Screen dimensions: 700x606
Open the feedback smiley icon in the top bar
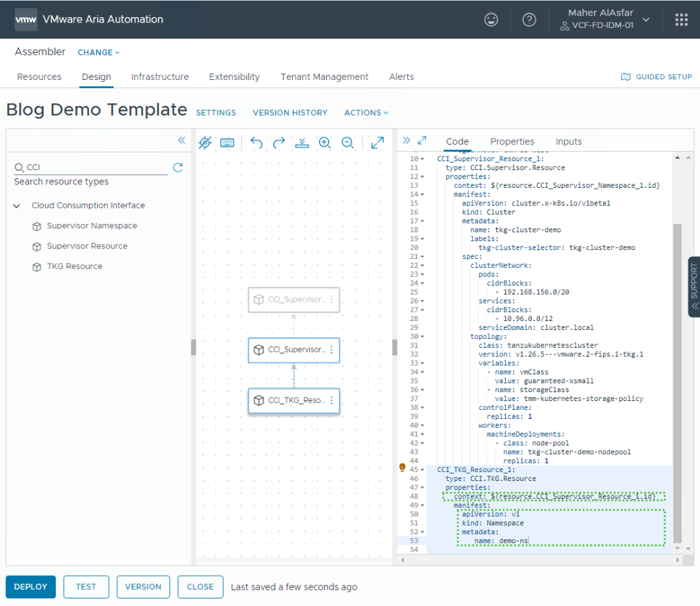491,19
